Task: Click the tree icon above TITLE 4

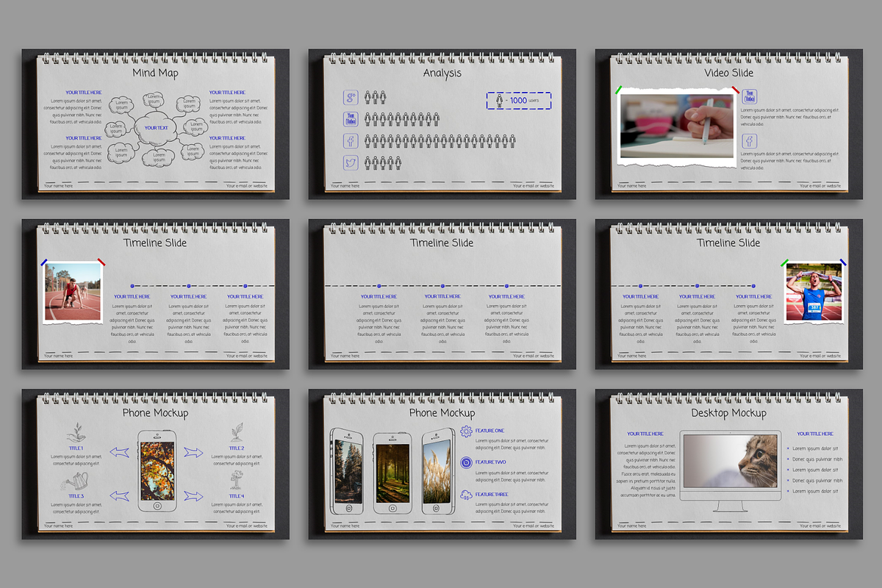Action: click(236, 481)
